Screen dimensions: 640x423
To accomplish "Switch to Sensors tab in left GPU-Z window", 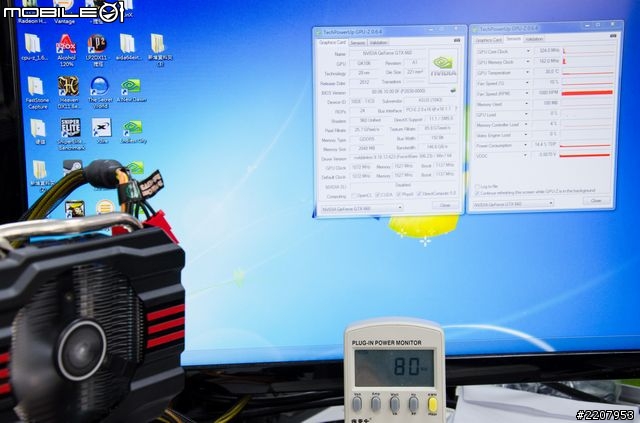I will (358, 42).
